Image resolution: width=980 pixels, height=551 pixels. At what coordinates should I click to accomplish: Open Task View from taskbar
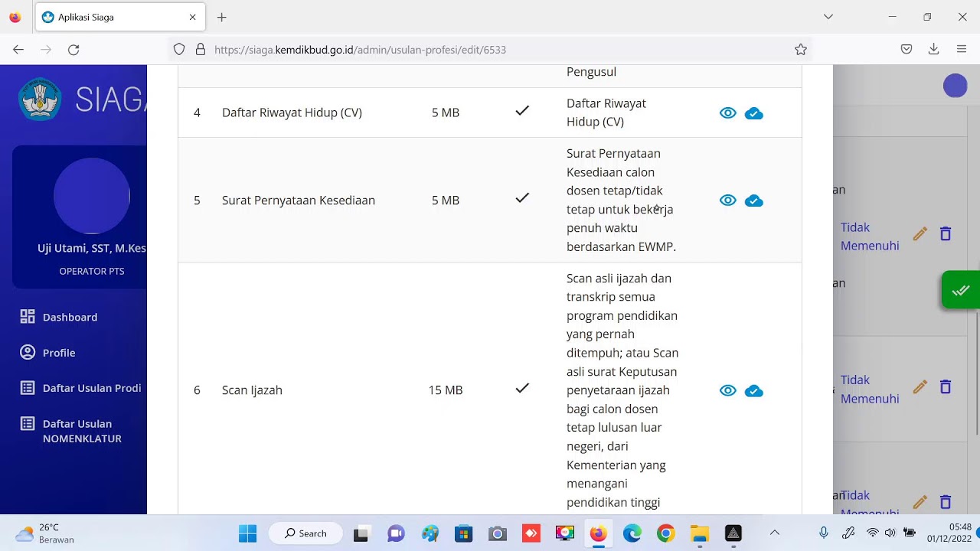coord(361,533)
